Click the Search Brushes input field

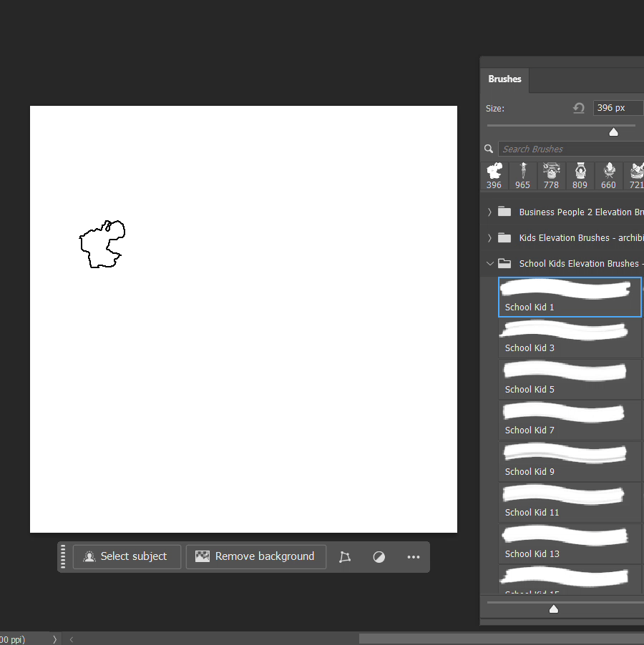click(570, 149)
